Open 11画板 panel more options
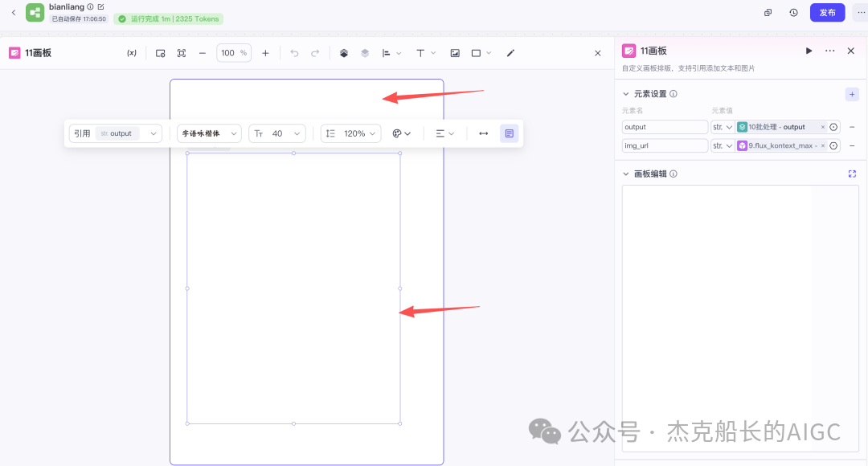 click(829, 51)
